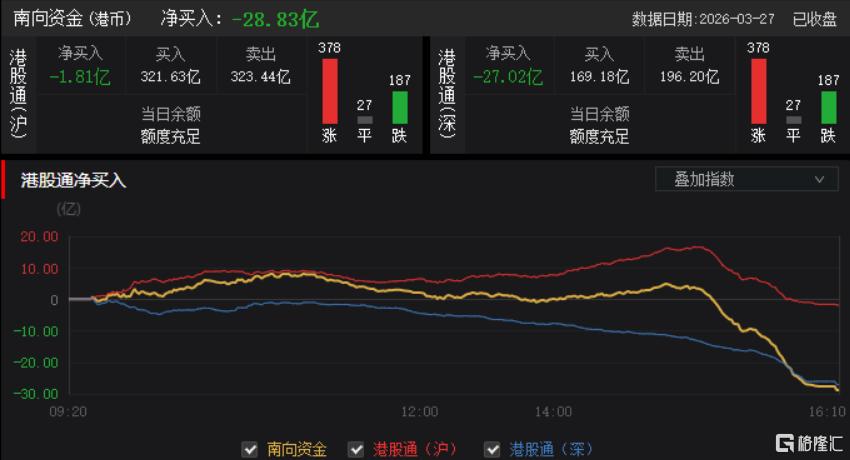Click the 港股通净买入 chart title
This screenshot has width=850, height=460.
74,180
